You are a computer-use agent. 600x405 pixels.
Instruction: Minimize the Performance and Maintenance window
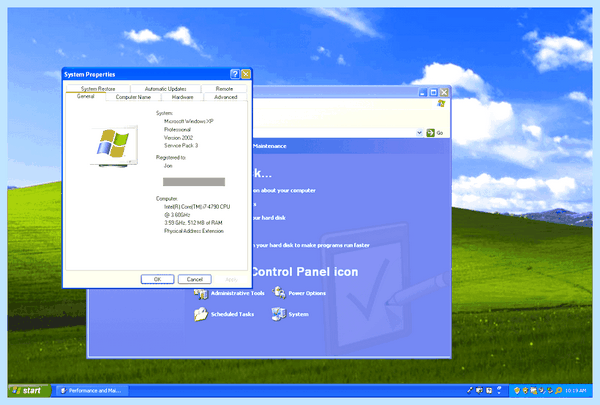(423, 92)
